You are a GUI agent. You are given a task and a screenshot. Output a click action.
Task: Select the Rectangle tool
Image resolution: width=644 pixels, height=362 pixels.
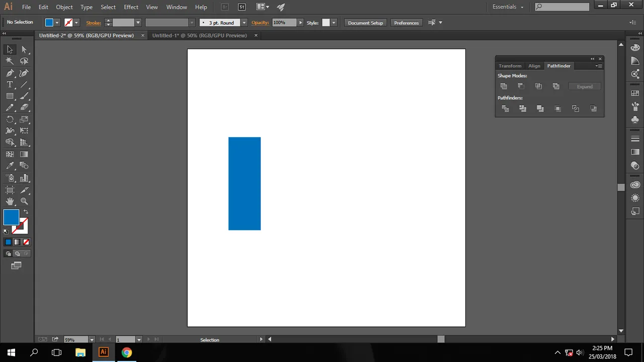point(10,96)
